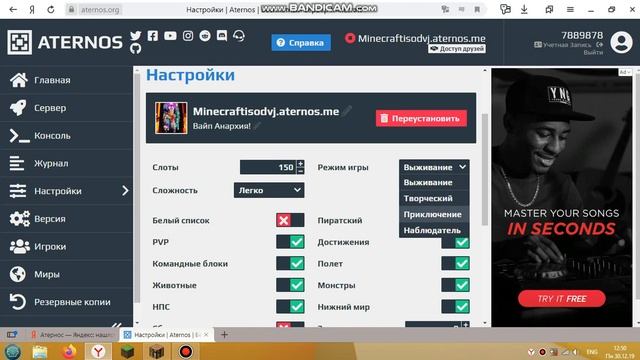Click edit pencil next to Вайп Анархия!
The width and height of the screenshot is (640, 360).
pyautogui.click(x=257, y=126)
